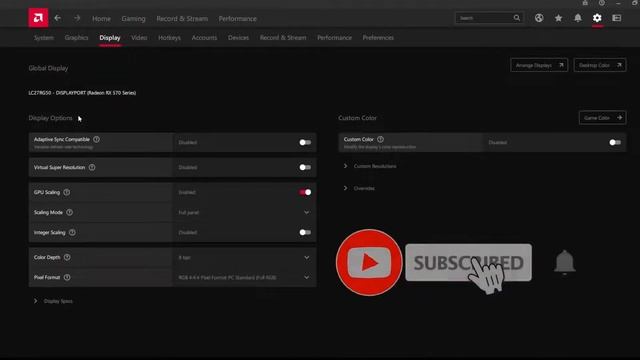Click the Global Display heading

(x=48, y=68)
